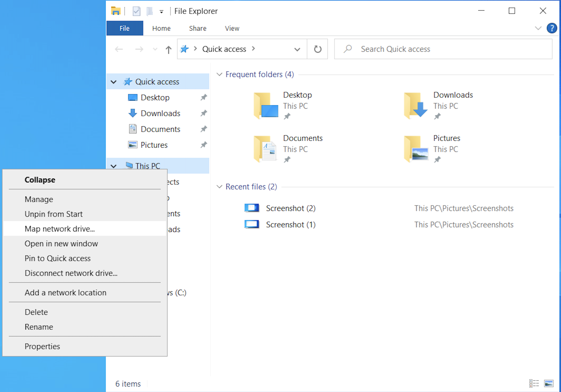Open the address bar history dropdown
The height and width of the screenshot is (392, 561).
297,49
